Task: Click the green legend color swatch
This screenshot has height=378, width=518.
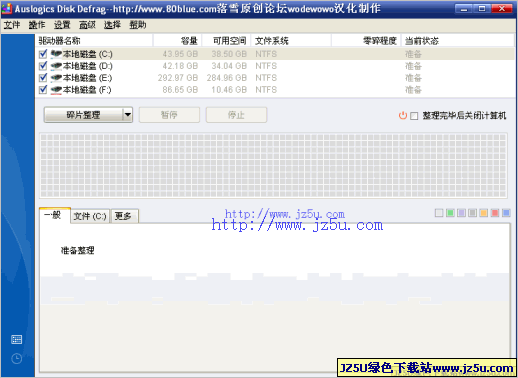Action: [450, 213]
